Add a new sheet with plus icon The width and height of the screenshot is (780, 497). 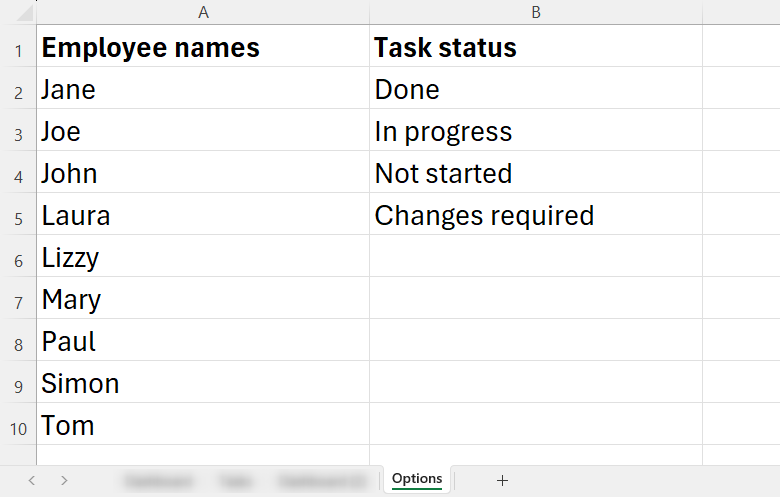[502, 481]
